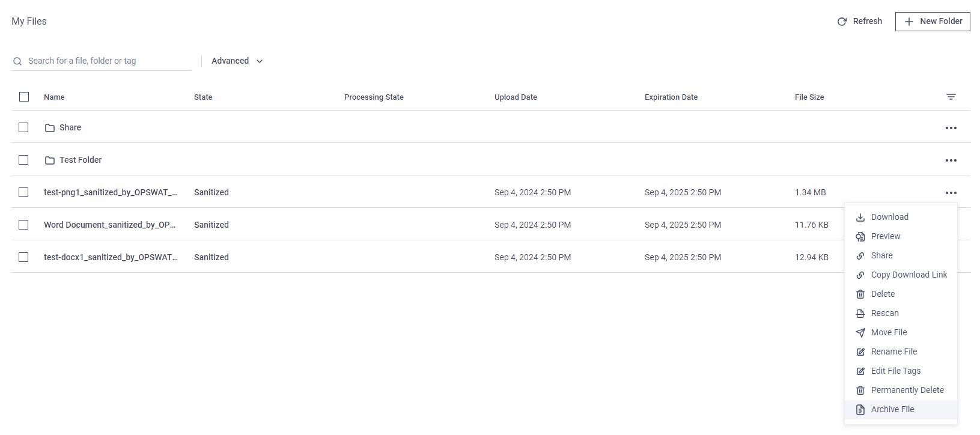Check the Test Folder row checkbox
Image resolution: width=980 pixels, height=435 pixels.
pyautogui.click(x=23, y=160)
